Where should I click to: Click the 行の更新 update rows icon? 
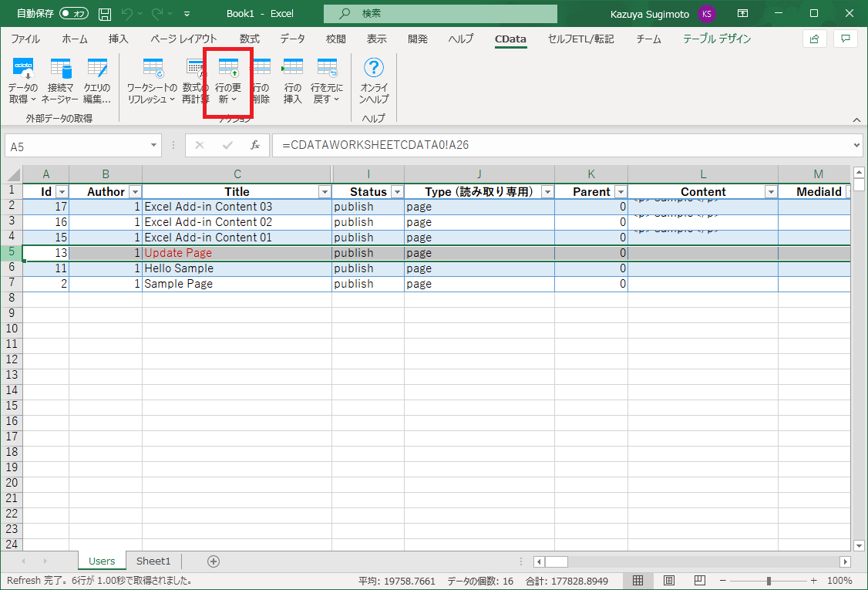click(x=228, y=69)
